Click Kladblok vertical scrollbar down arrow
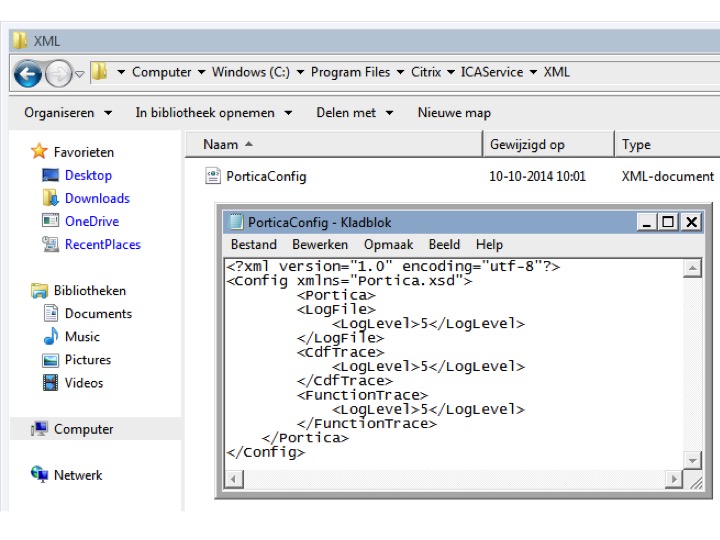 click(692, 460)
